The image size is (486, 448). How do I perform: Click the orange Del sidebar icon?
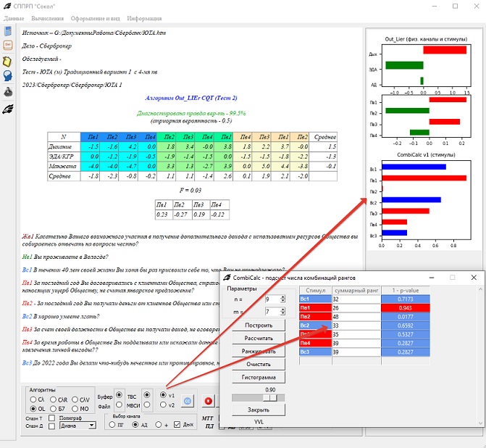(x=8, y=45)
